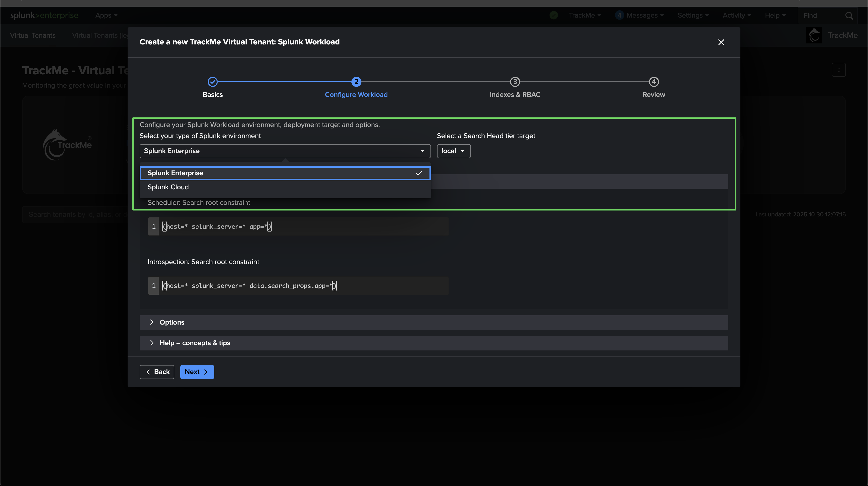Expand Help – concepts & tips section
This screenshot has height=486, width=868.
point(194,343)
